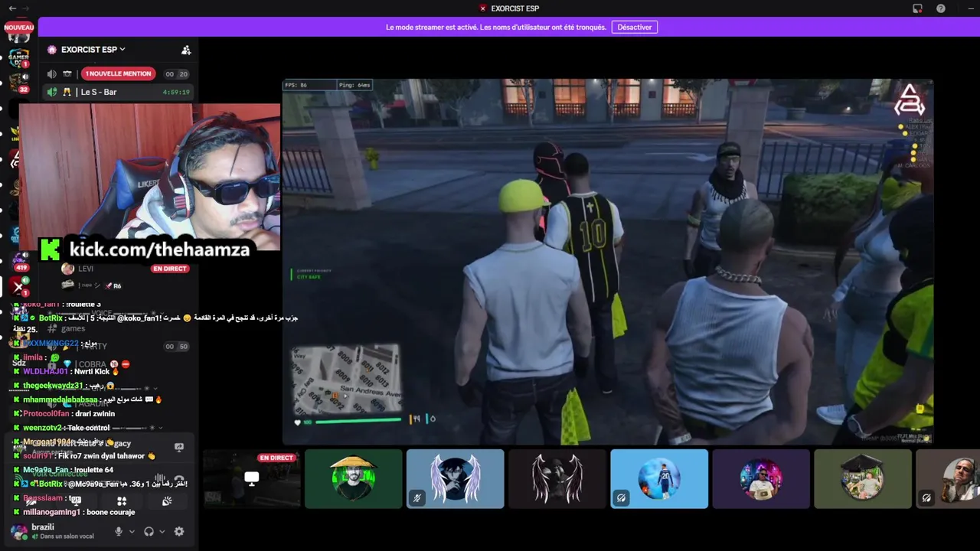
Task: Toggle microphone mute in user panel
Action: (x=118, y=531)
